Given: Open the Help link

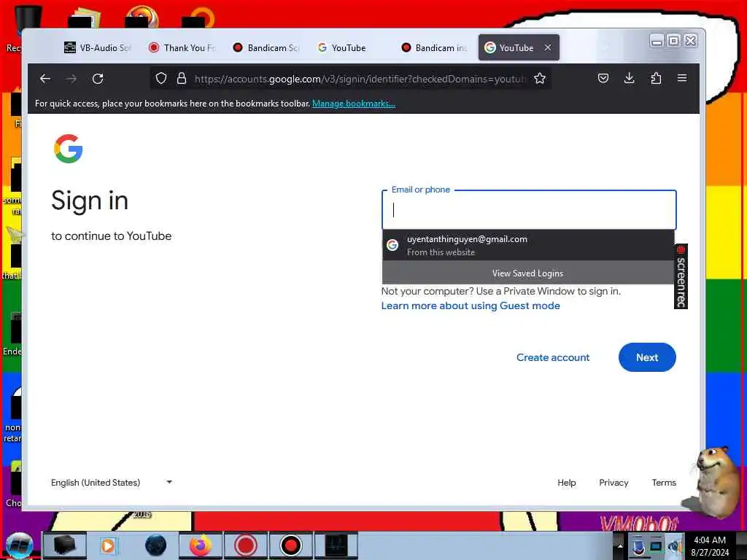Looking at the screenshot, I should pyautogui.click(x=566, y=483).
